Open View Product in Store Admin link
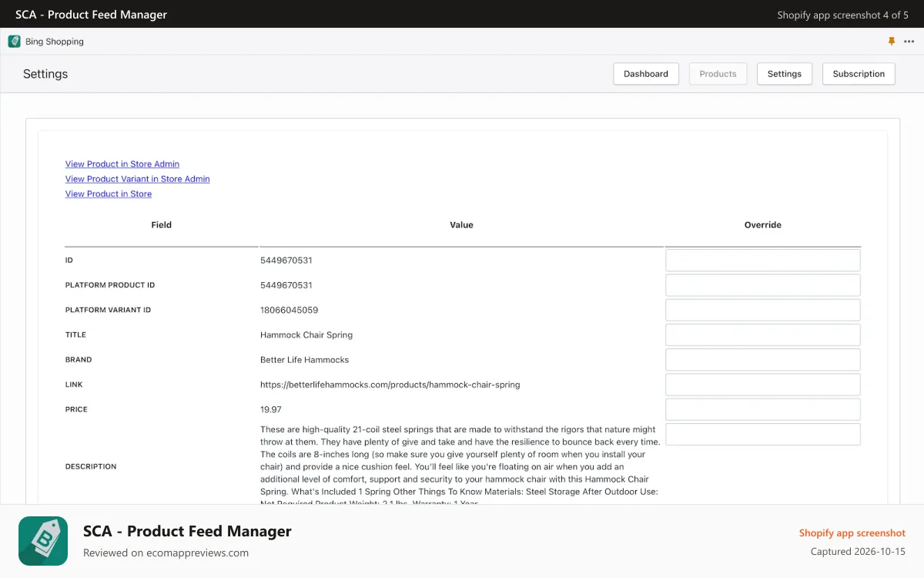Image resolution: width=924 pixels, height=578 pixels. click(x=122, y=164)
